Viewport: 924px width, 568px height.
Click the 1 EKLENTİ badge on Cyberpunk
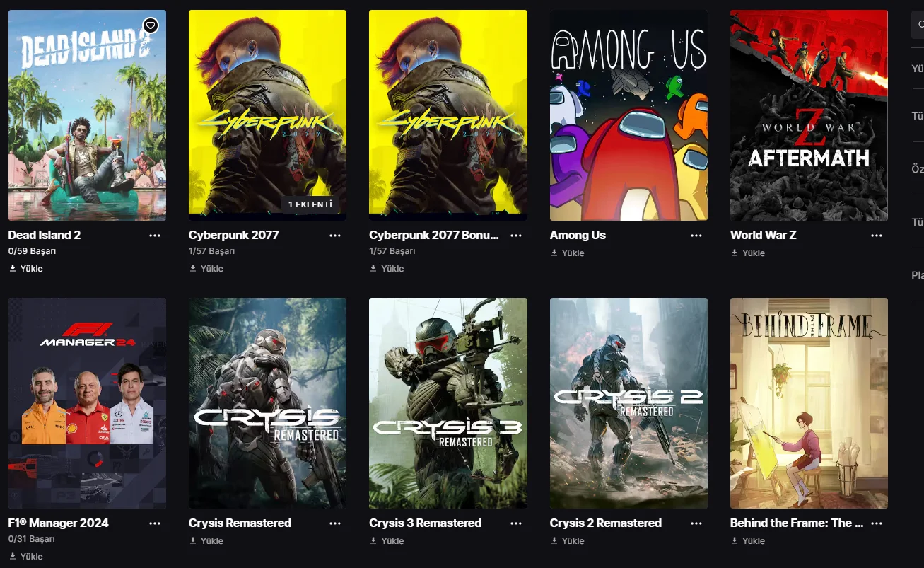tap(310, 204)
